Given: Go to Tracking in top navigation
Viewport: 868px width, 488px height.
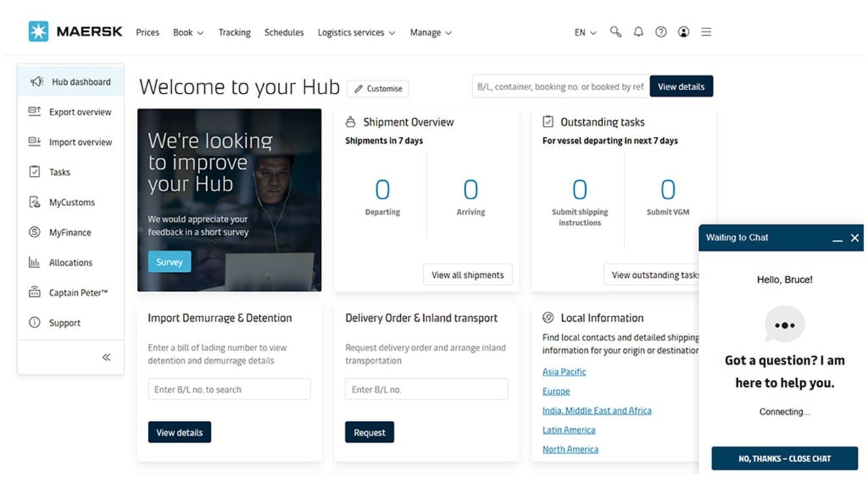Looking at the screenshot, I should coord(234,33).
